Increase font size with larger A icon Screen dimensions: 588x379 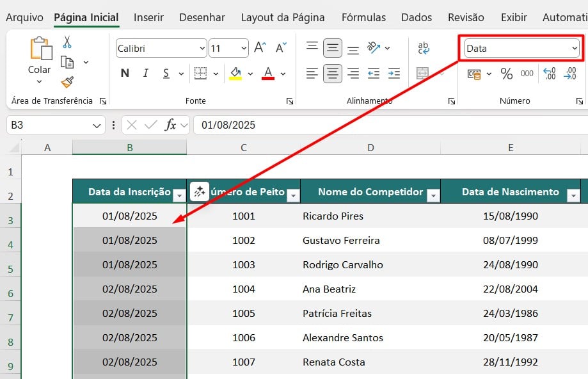point(260,47)
